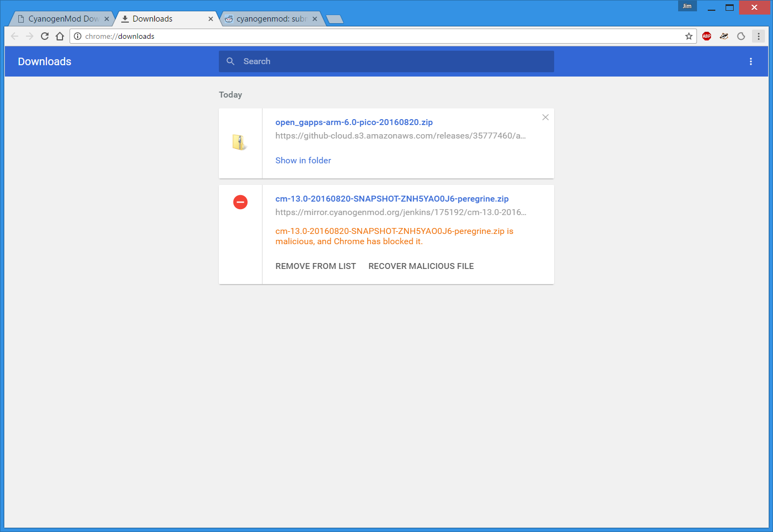
Task: Bookmark this page with the star icon
Action: pyautogui.click(x=688, y=36)
